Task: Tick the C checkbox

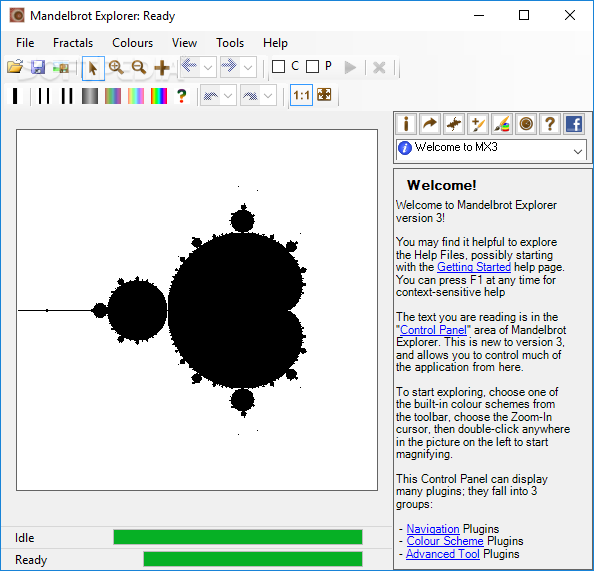Action: tap(278, 67)
